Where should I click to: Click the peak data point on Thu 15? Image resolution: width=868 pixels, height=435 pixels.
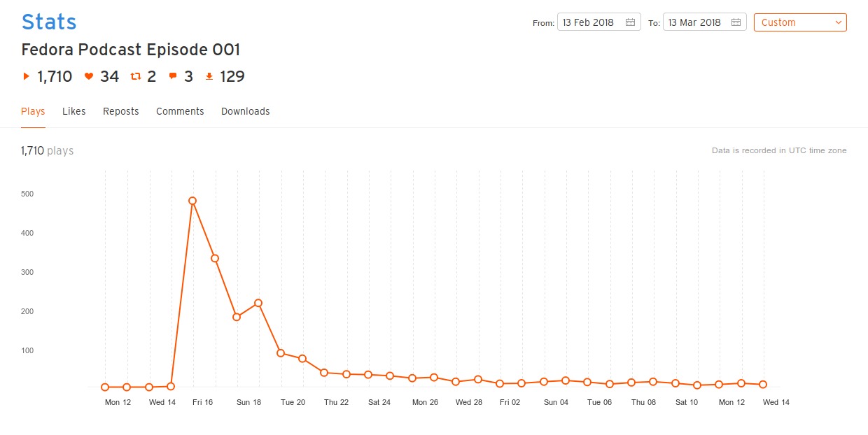192,201
